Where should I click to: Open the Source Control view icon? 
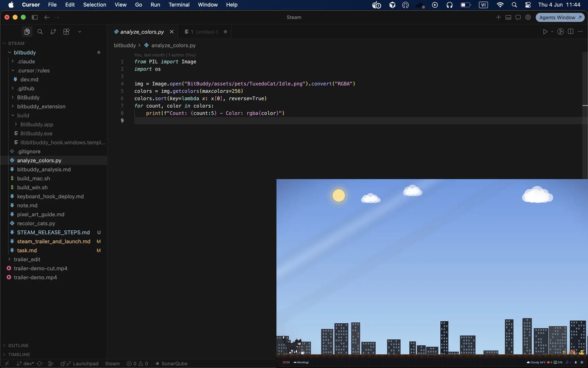pyautogui.click(x=53, y=32)
